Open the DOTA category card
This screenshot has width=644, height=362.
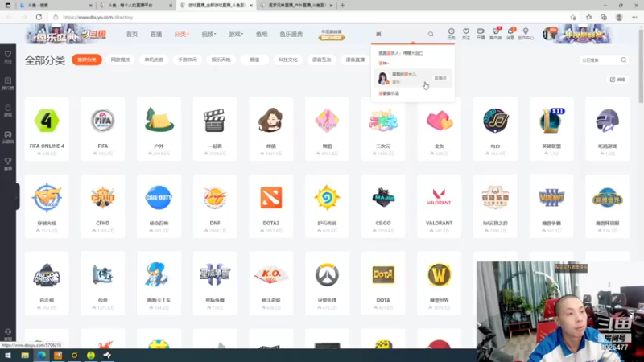tap(383, 283)
